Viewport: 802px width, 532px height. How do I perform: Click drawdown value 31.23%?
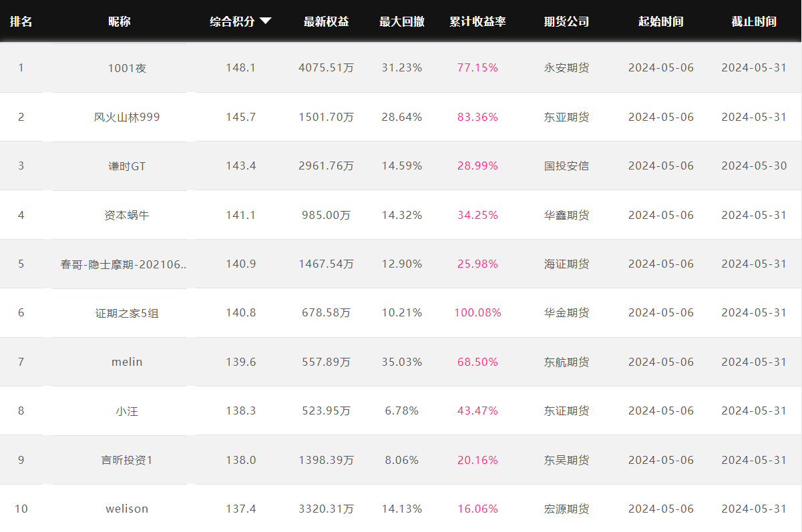pos(402,67)
